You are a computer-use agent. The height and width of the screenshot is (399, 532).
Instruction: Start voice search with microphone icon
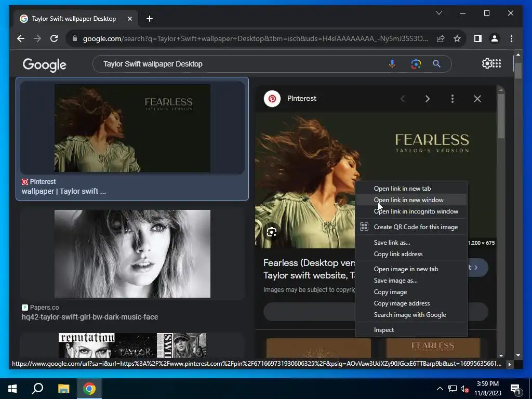(x=392, y=64)
